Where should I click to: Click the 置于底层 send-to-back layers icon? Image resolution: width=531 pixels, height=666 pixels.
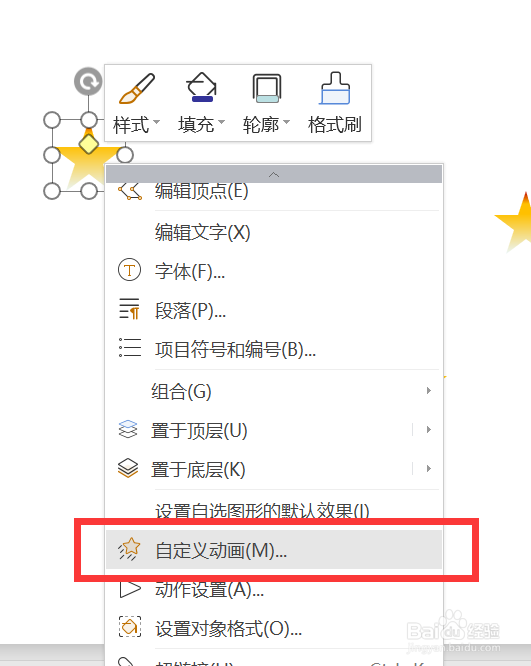[x=128, y=468]
